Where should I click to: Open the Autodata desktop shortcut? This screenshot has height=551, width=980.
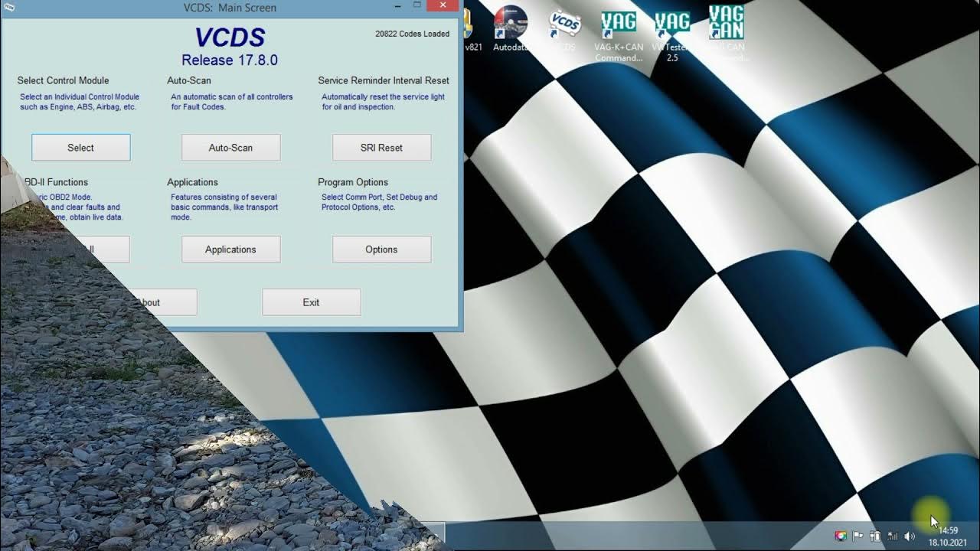510,29
